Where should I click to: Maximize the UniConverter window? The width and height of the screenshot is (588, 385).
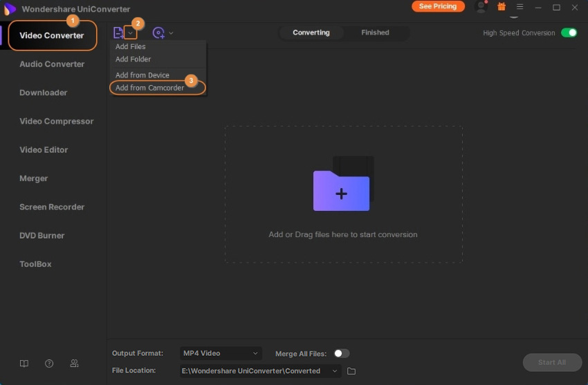[556, 7]
